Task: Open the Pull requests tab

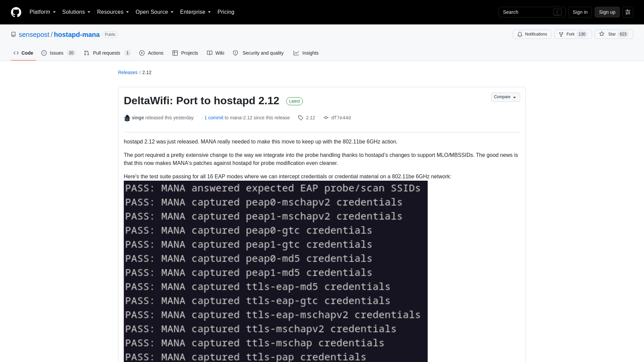Action: tap(107, 53)
